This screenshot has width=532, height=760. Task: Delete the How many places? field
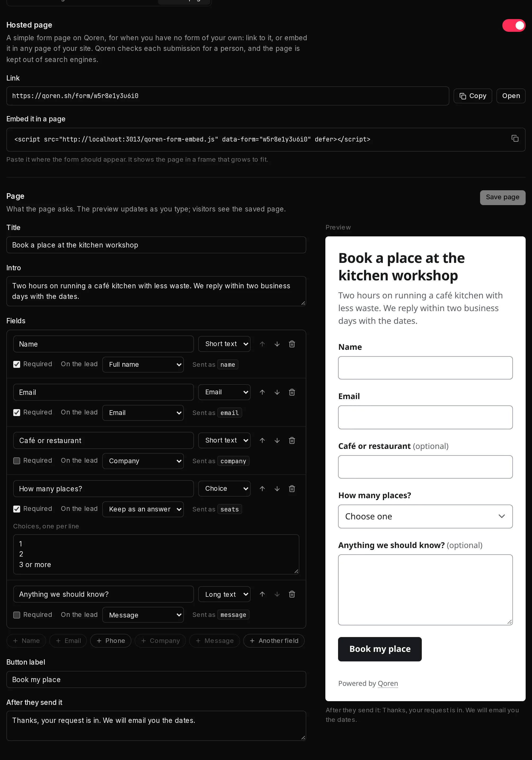click(292, 489)
